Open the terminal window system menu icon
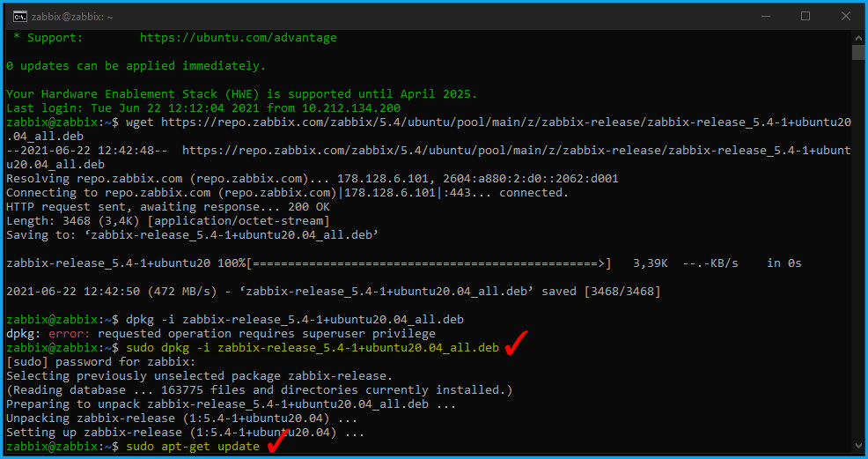868x459 pixels. 20,17
